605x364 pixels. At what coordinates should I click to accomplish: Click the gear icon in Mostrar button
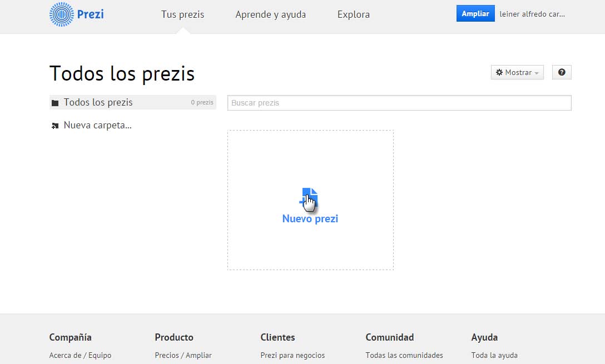point(499,72)
